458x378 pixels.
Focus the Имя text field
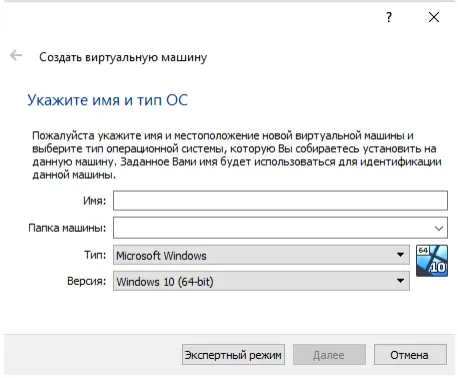[280, 201]
